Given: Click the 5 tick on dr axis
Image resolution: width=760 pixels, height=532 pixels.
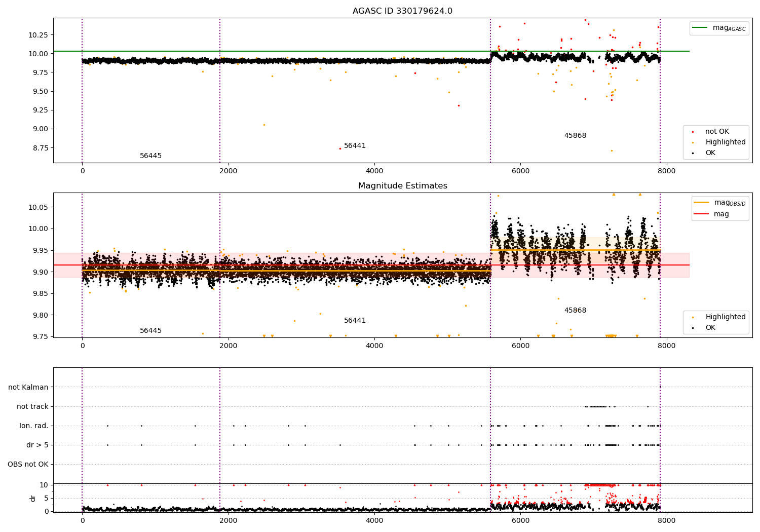Looking at the screenshot, I should pos(46,498).
